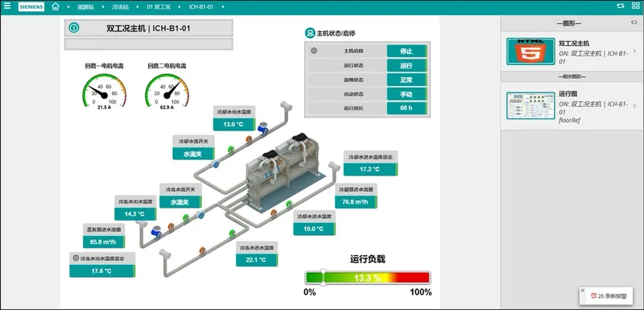The width and height of the screenshot is (644, 310).
Task: Navigate to 能源站 breadcrumb
Action: coord(86,7)
